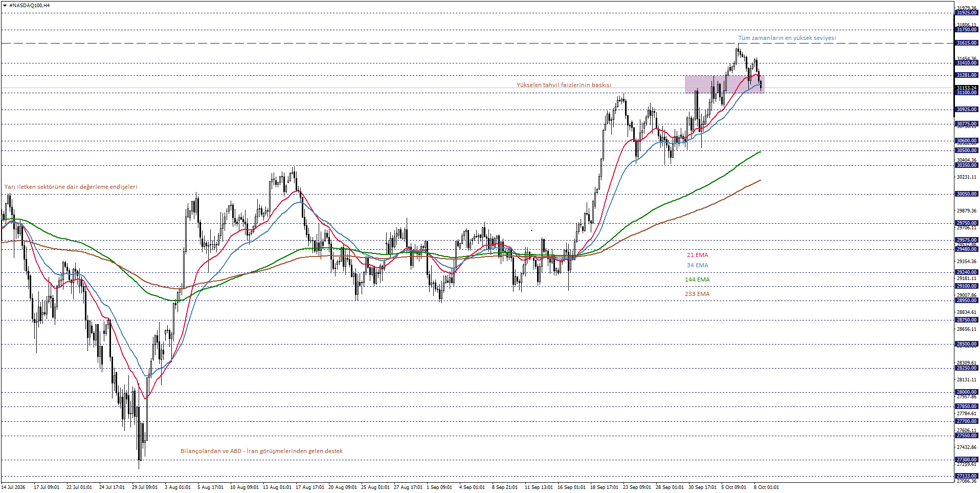The height and width of the screenshot is (493, 980).
Task: Click the blue '34 EMA' legend label
Action: pos(697,265)
